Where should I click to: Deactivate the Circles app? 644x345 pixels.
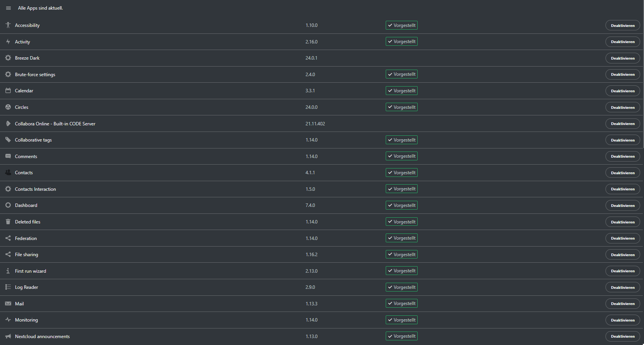point(622,107)
